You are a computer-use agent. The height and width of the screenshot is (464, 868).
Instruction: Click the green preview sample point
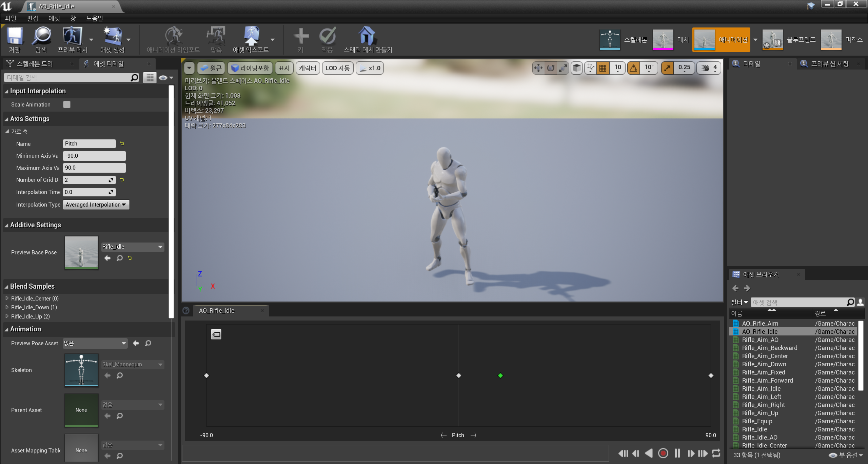(500, 375)
